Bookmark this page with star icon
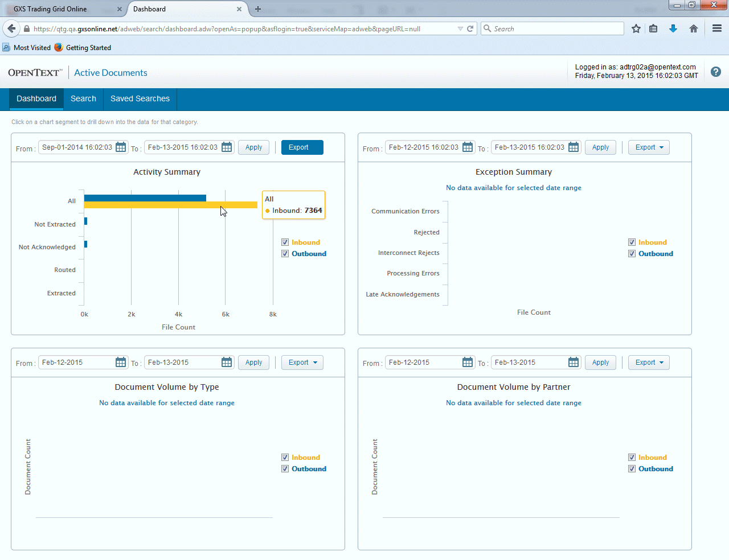 [636, 28]
